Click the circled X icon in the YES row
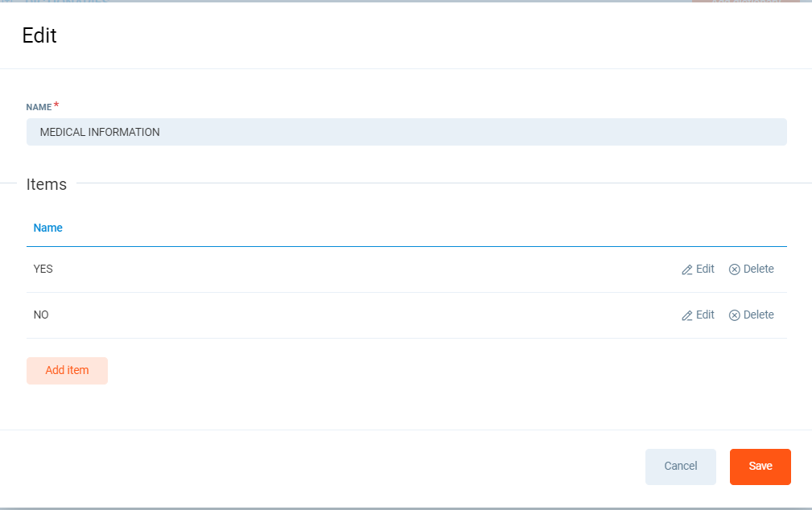 click(734, 269)
